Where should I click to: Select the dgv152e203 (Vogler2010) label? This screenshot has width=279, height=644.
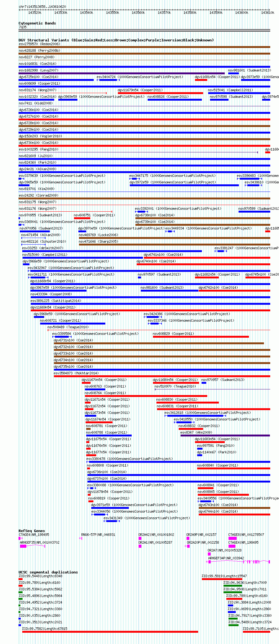click(x=40, y=136)
